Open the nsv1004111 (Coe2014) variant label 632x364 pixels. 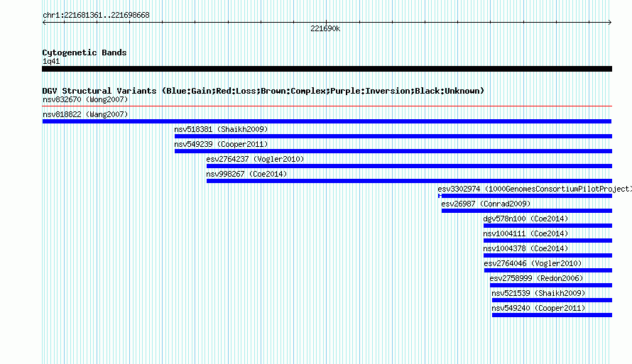(525, 233)
